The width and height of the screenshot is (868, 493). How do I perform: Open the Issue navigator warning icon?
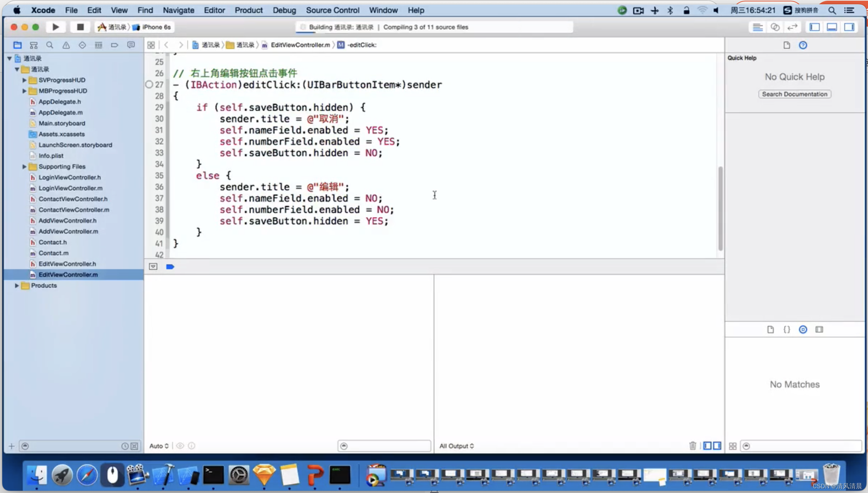coord(66,45)
